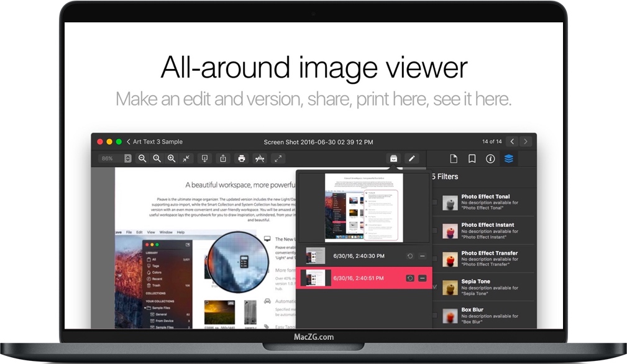Image resolution: width=627 pixels, height=364 pixels.
Task: Disable the Sepia Tone filter
Action: click(x=436, y=288)
